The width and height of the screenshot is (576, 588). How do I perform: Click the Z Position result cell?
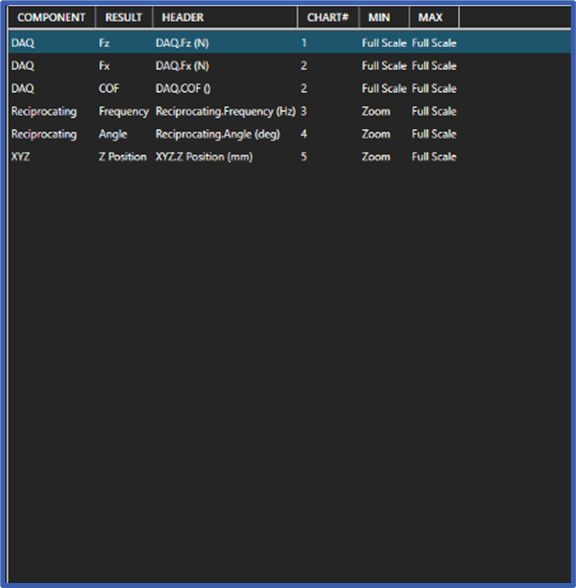coord(122,157)
